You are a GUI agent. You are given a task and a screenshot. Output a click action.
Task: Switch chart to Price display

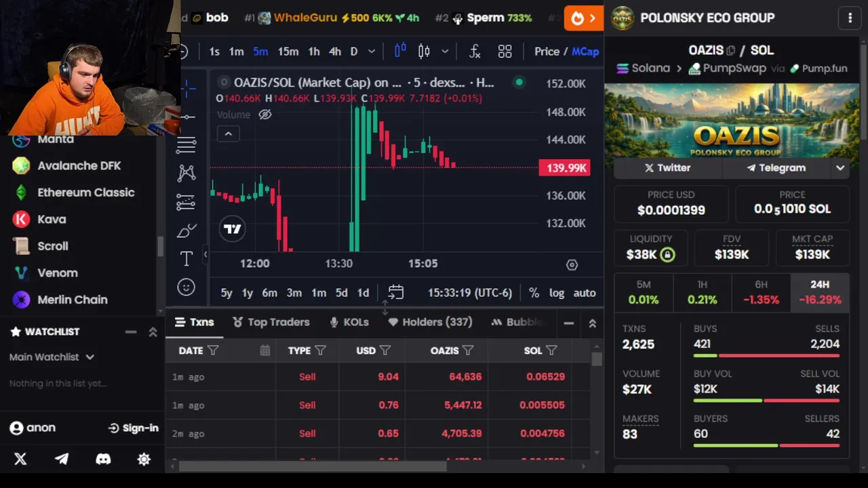pos(547,52)
